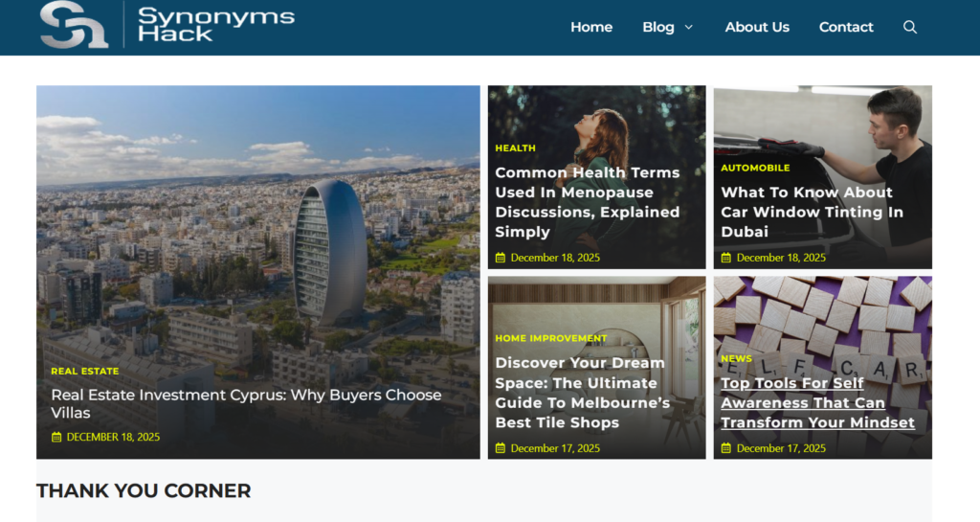Click calendar icon on Melbourne Tile Shops date
The height and width of the screenshot is (522, 980).
tap(500, 448)
